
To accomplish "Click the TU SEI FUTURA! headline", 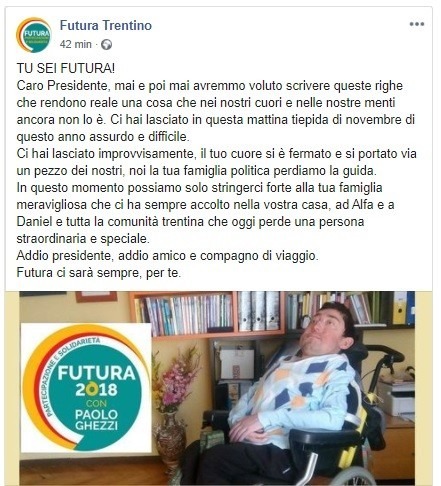I will (66, 68).
